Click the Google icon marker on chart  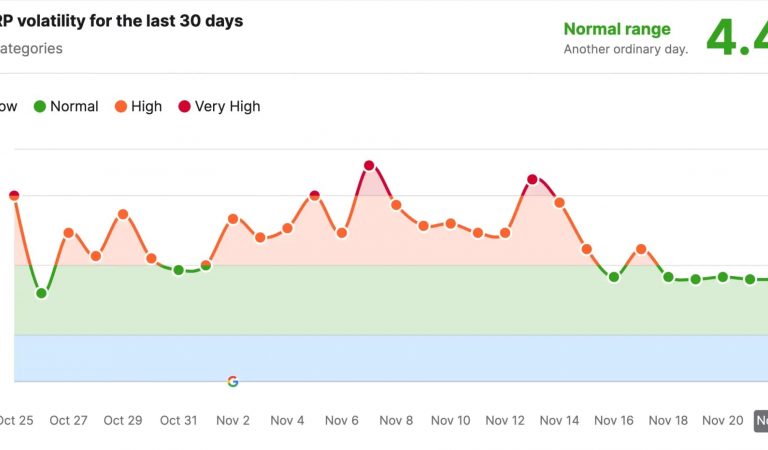tap(233, 381)
